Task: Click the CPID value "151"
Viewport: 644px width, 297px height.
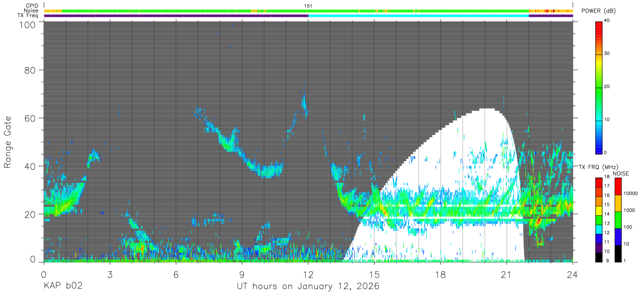Action: 308,6
